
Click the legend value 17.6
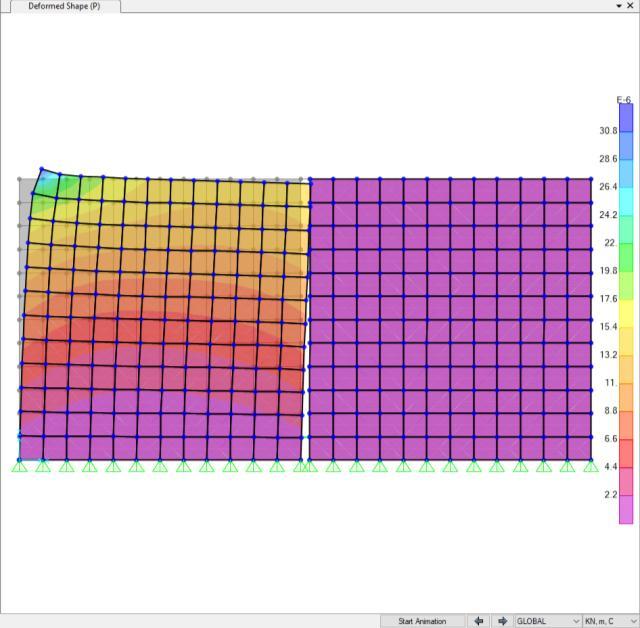608,299
